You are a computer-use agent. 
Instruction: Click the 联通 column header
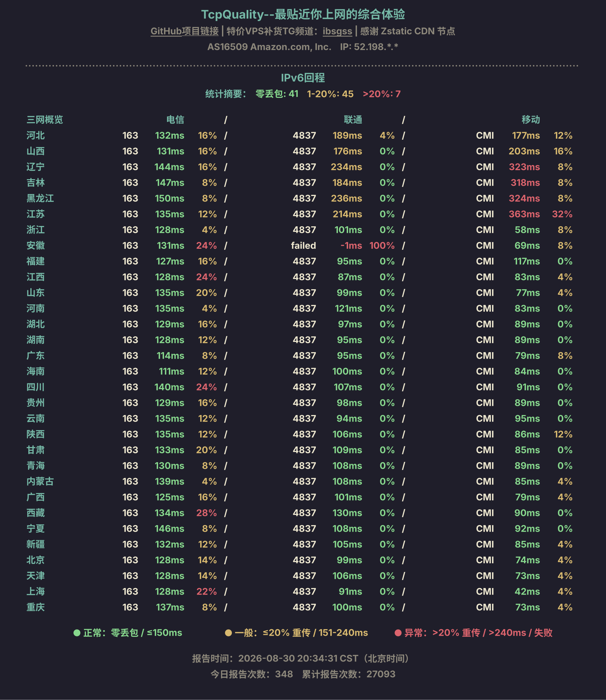353,120
